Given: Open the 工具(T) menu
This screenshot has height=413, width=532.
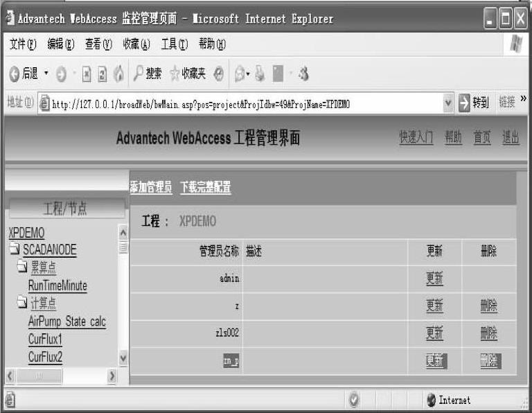Looking at the screenshot, I should pos(175,44).
